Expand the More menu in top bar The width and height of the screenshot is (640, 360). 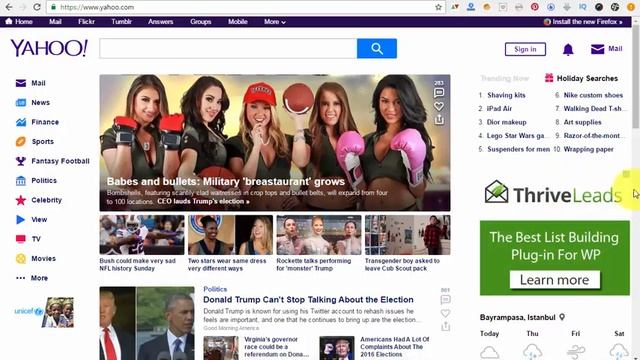click(275, 22)
